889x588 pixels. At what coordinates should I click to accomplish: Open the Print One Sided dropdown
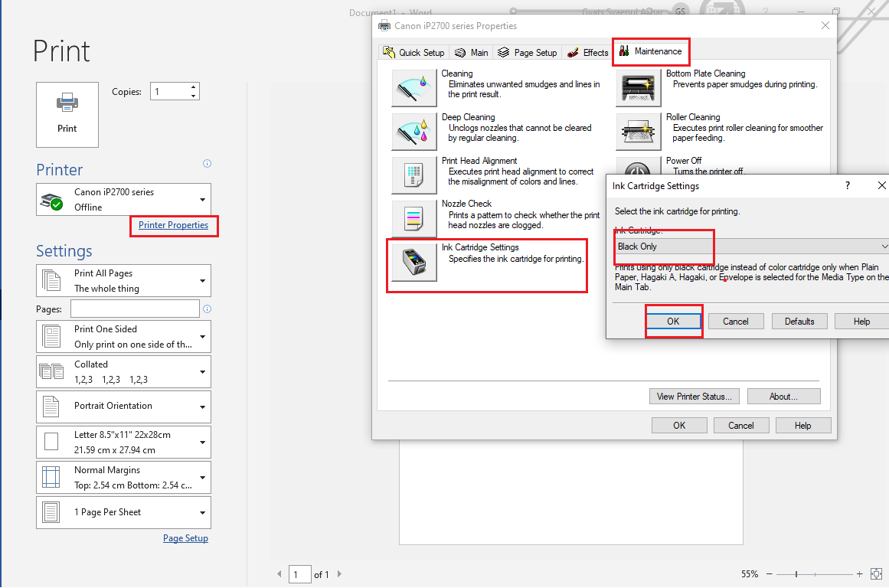(x=123, y=337)
